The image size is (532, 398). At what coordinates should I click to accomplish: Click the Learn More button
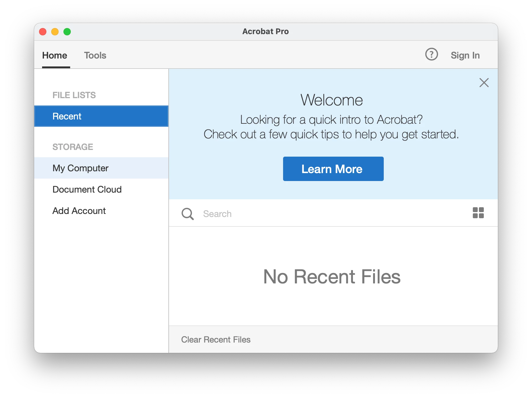pyautogui.click(x=333, y=169)
